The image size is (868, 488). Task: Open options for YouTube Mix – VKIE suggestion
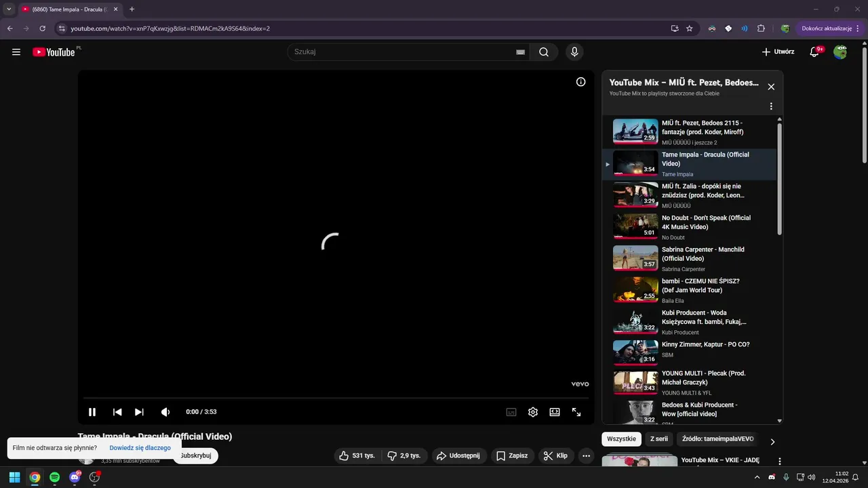[779, 461]
